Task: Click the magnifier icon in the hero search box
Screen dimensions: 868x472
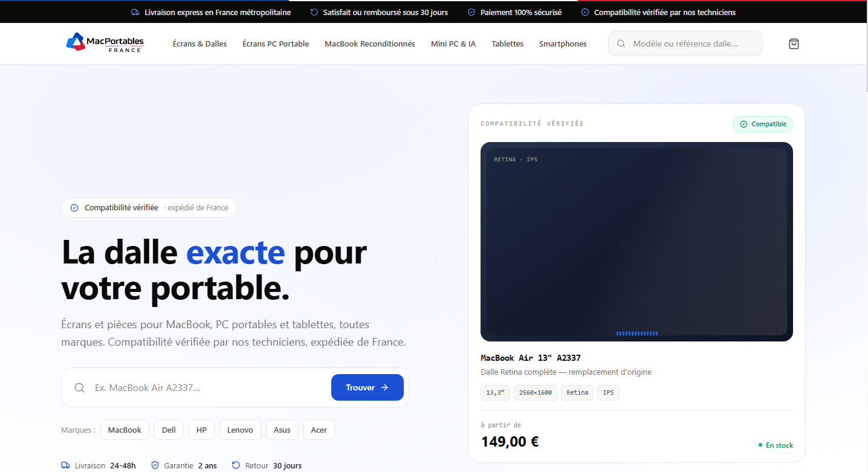Action: click(79, 387)
